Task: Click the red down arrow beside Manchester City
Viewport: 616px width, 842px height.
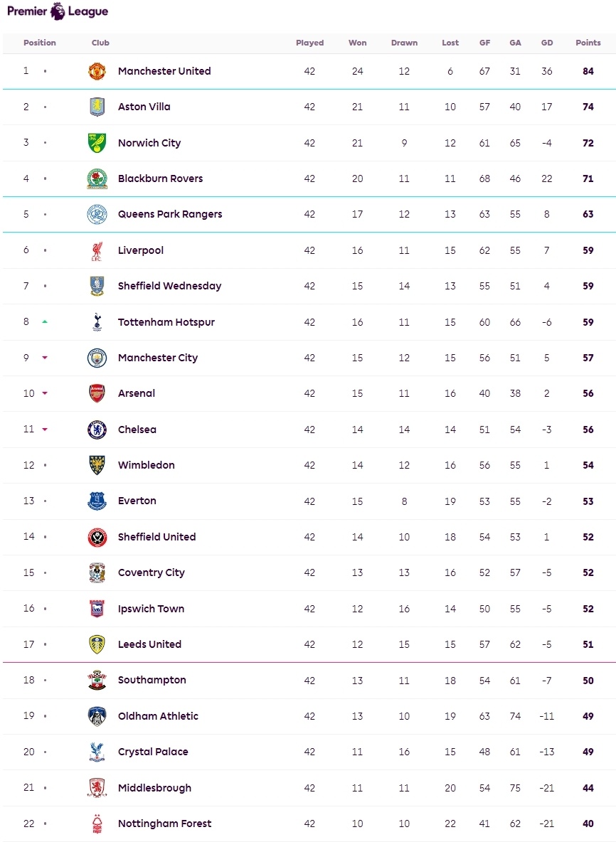Action: tap(45, 358)
